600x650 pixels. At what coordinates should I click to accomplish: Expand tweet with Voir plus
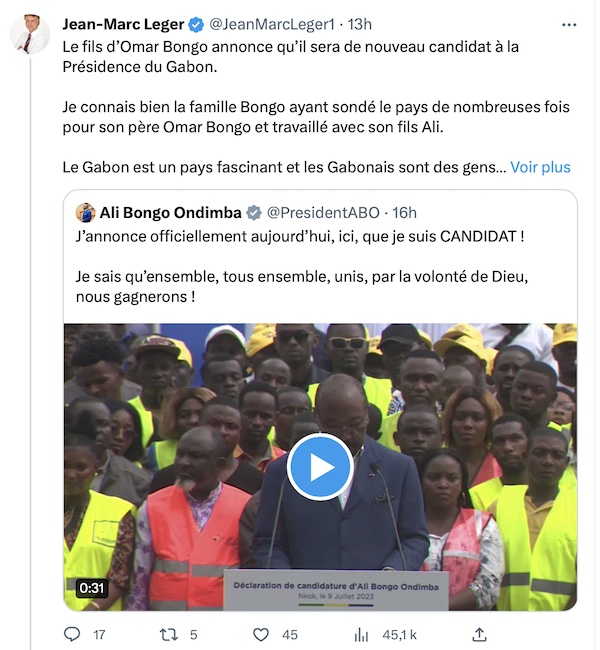[x=540, y=167]
